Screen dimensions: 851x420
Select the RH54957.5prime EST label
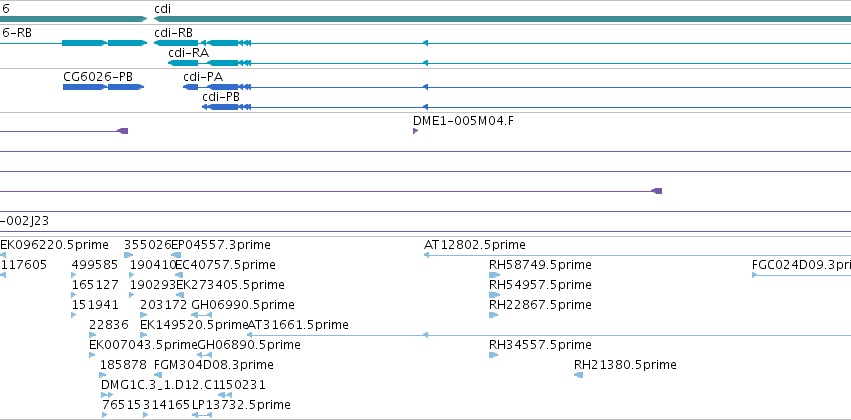tap(540, 285)
